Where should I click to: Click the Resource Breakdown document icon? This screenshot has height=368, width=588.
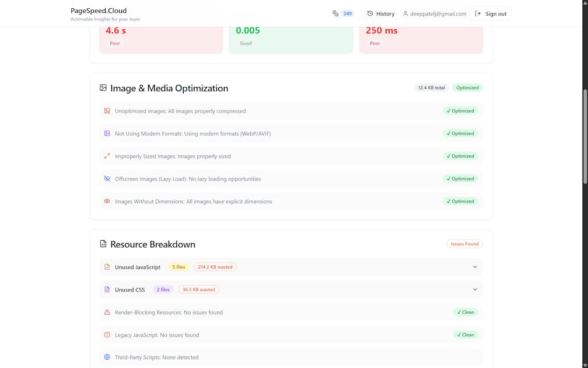(x=104, y=244)
